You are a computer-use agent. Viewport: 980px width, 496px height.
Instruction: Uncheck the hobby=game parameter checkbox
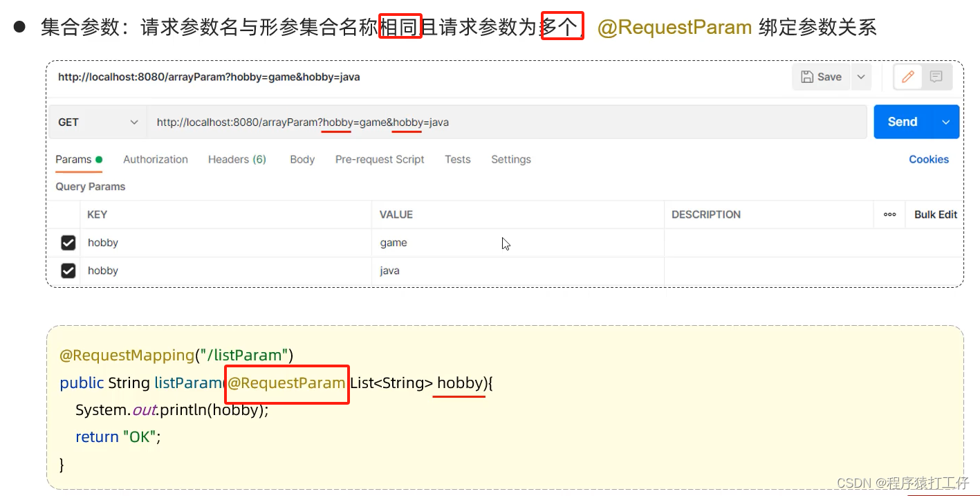(68, 243)
